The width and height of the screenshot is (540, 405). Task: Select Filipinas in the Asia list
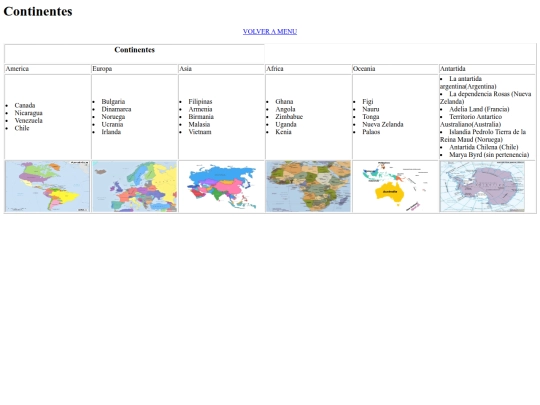coord(200,102)
